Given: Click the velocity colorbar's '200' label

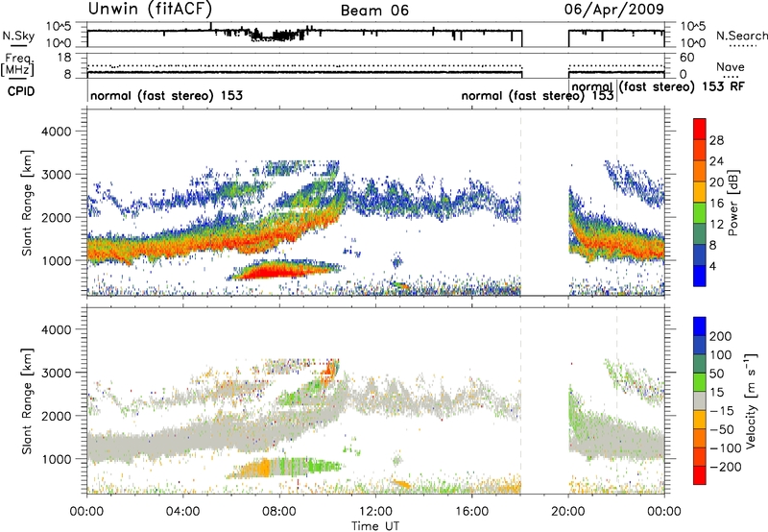Looking at the screenshot, I should (720, 336).
